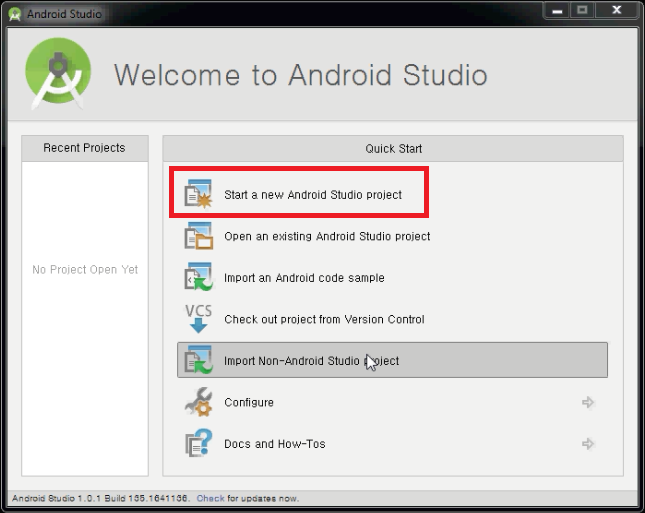Viewport: 645px width, 513px height.
Task: Open Docs and How-Tos submenu
Action: (x=392, y=443)
